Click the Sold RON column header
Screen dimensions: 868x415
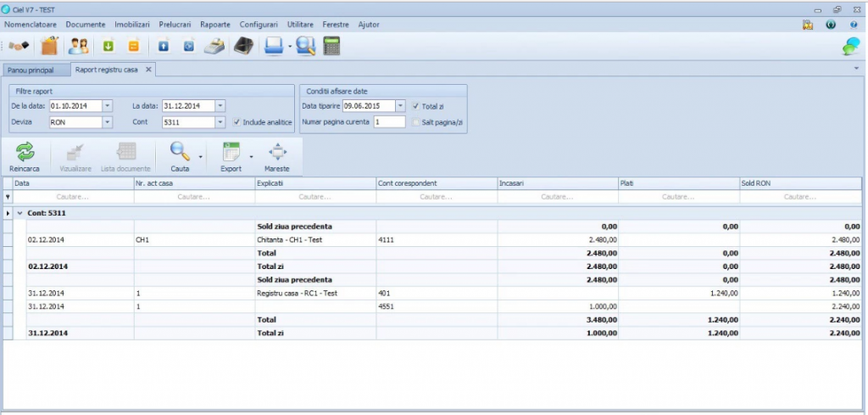[800, 182]
